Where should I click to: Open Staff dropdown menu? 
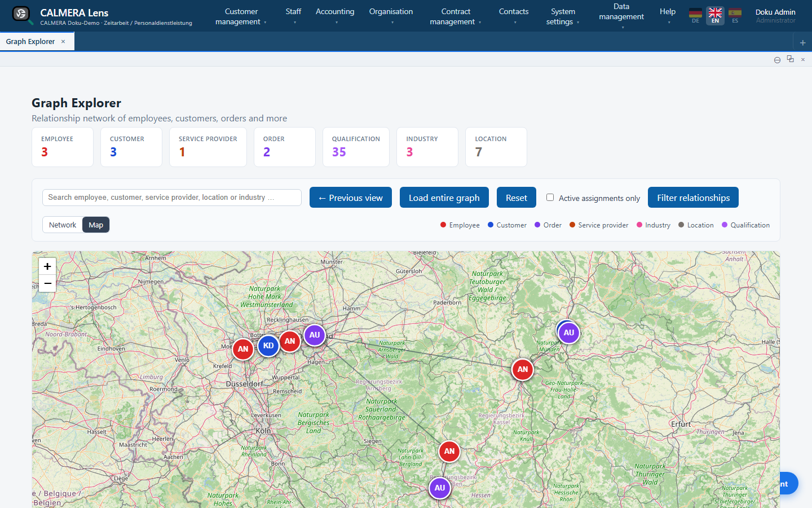294,16
